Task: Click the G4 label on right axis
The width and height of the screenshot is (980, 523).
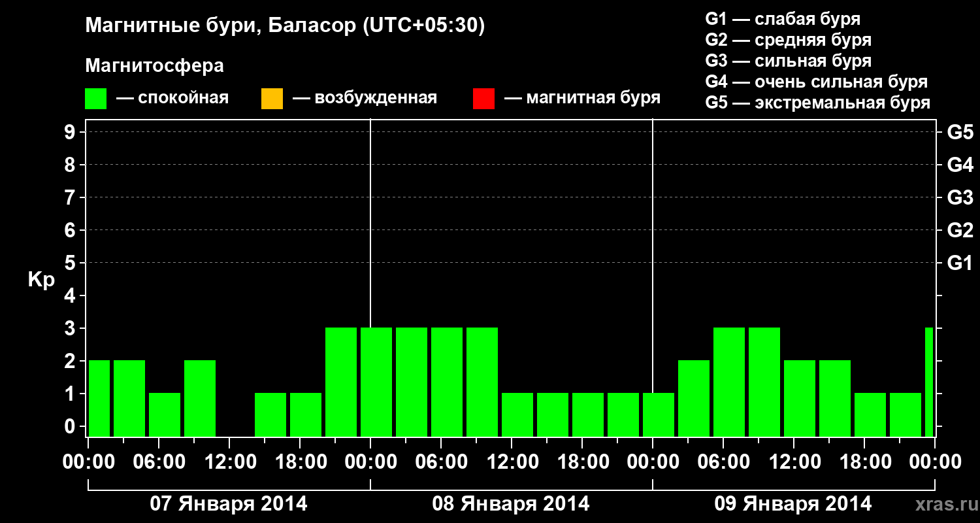Action: pyautogui.click(x=960, y=165)
